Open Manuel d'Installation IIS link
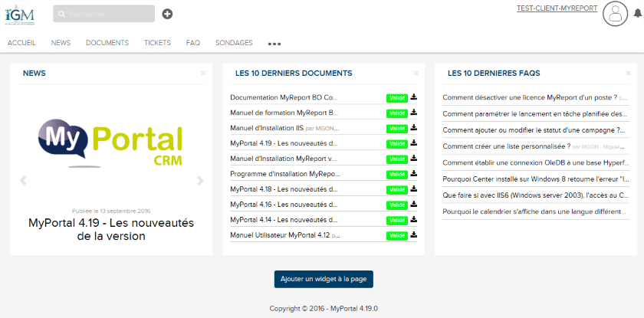 click(x=267, y=128)
